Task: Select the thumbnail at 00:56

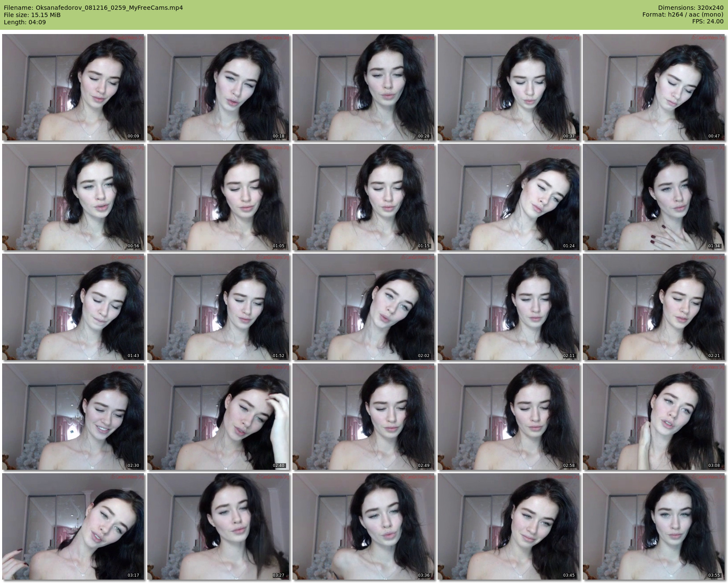Action: tap(73, 197)
